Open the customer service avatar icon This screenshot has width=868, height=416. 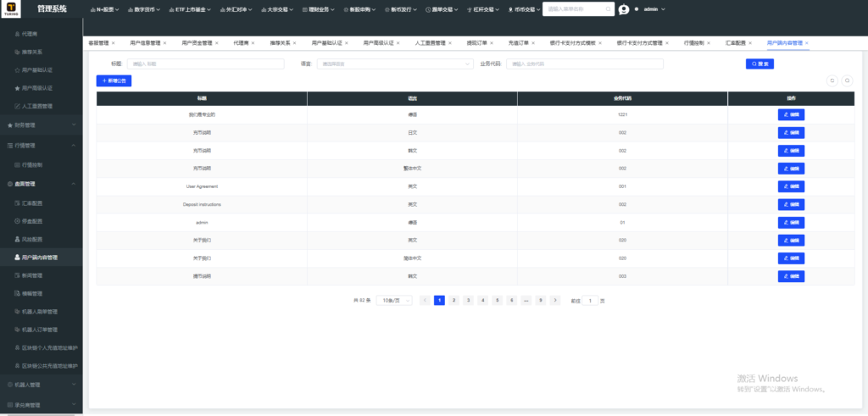(x=624, y=9)
